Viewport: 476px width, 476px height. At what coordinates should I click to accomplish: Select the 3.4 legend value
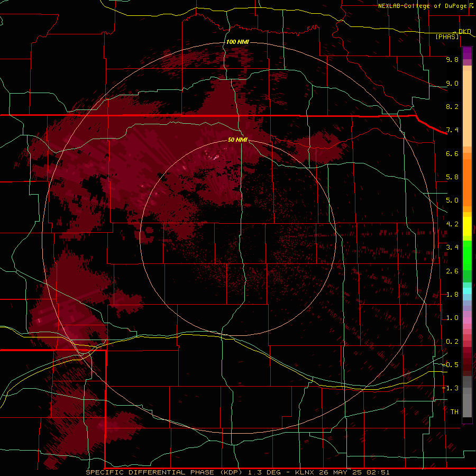452,248
